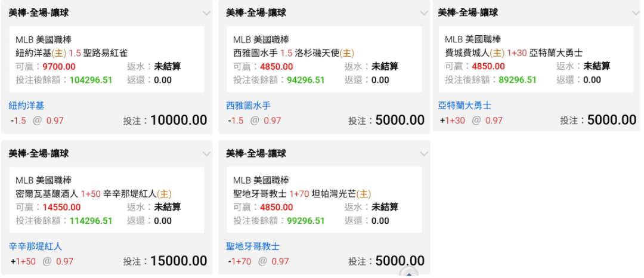The height and width of the screenshot is (278, 644).
Task: Click the 9700.00 winnable amount
Action: click(x=59, y=67)
